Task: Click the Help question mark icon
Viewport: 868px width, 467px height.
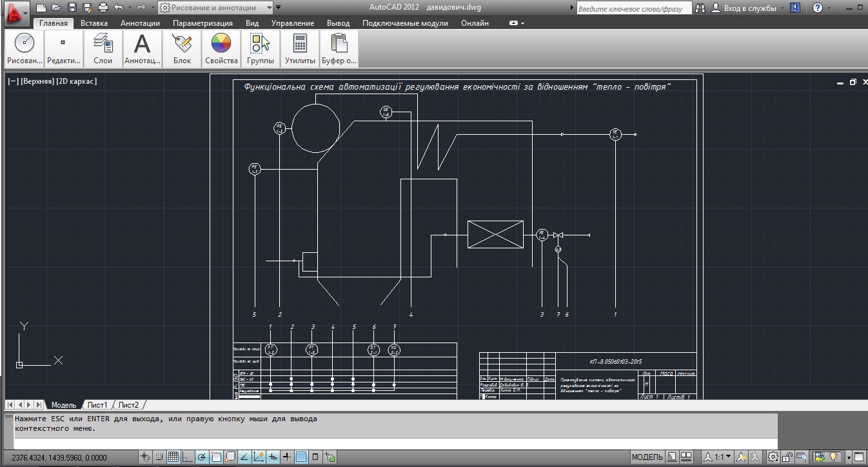Action: coord(818,8)
